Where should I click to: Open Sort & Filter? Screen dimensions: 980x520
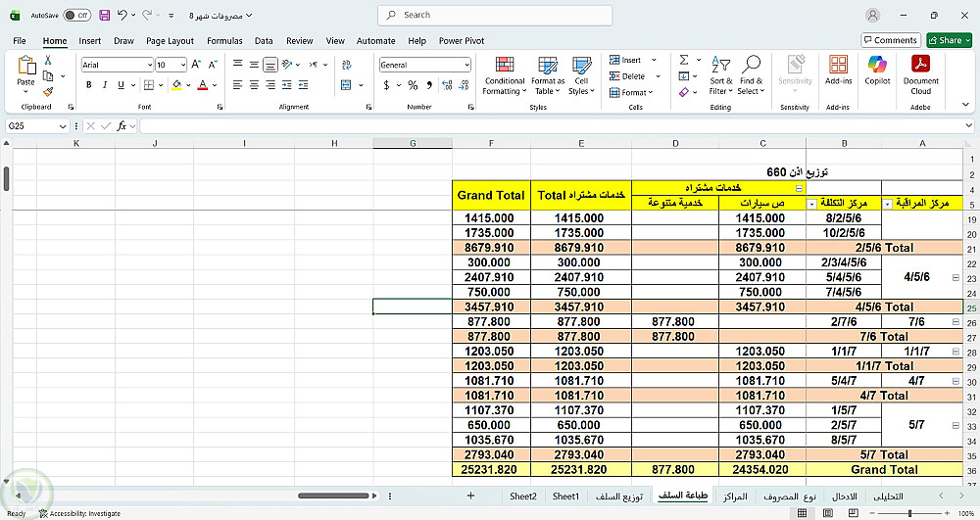720,75
